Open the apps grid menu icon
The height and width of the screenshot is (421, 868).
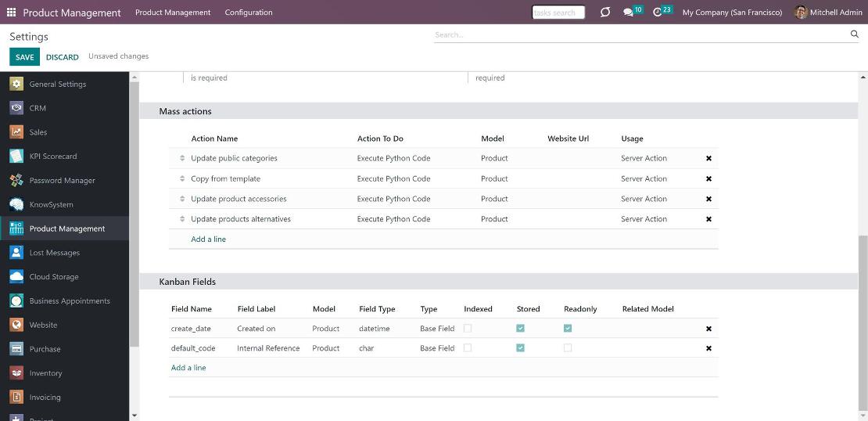[x=11, y=13]
